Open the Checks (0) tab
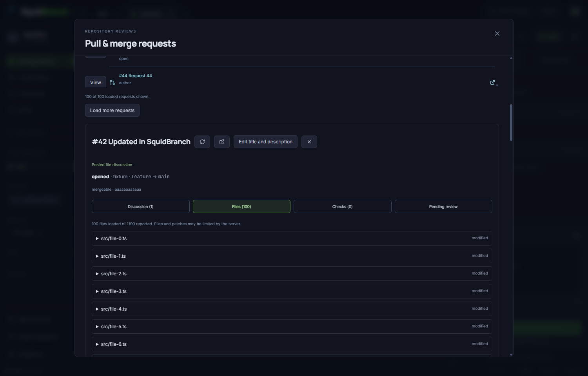This screenshot has width=588, height=376. click(342, 206)
